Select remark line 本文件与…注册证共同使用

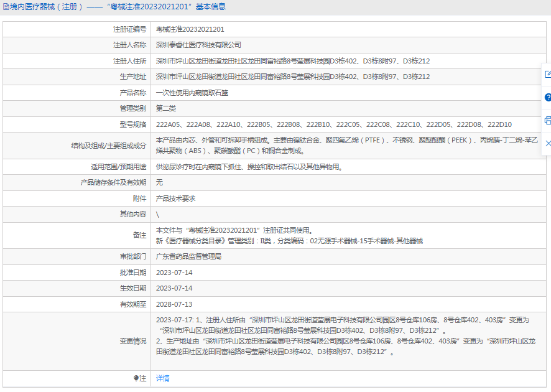pos(234,230)
